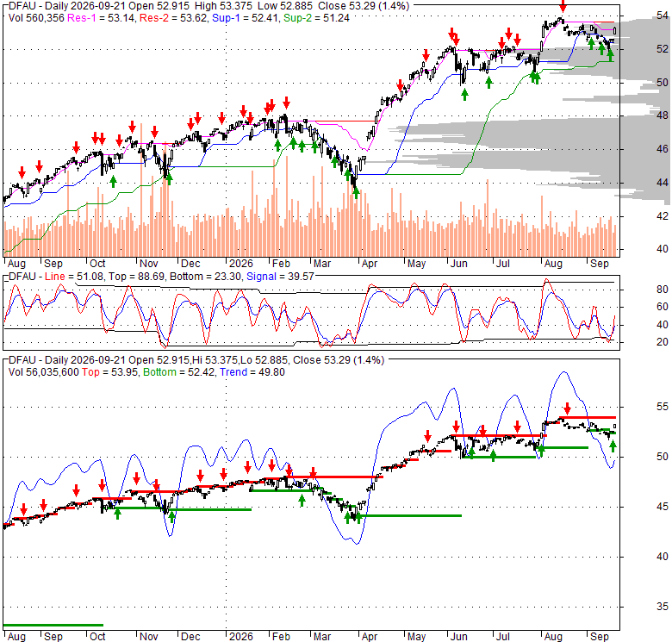This screenshot has width=672, height=642.
Task: Click the Sup-1 = 52.41 legend label
Action: tap(246, 18)
